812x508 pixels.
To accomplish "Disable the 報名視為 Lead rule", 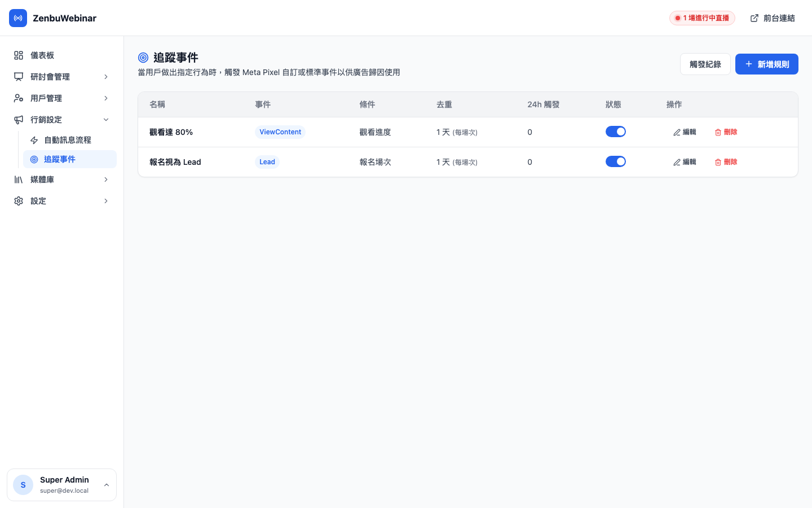I will [x=616, y=161].
